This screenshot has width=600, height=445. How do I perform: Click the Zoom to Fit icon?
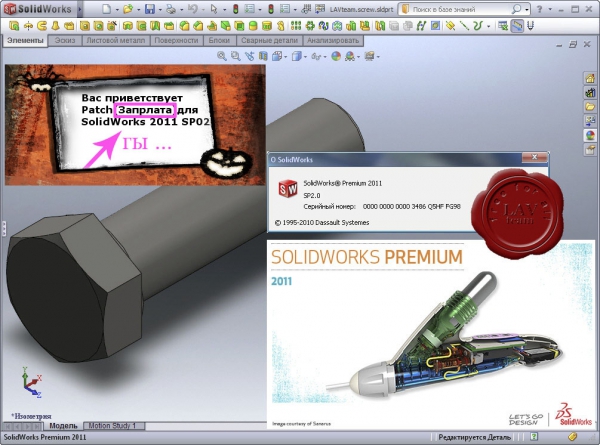[222, 56]
